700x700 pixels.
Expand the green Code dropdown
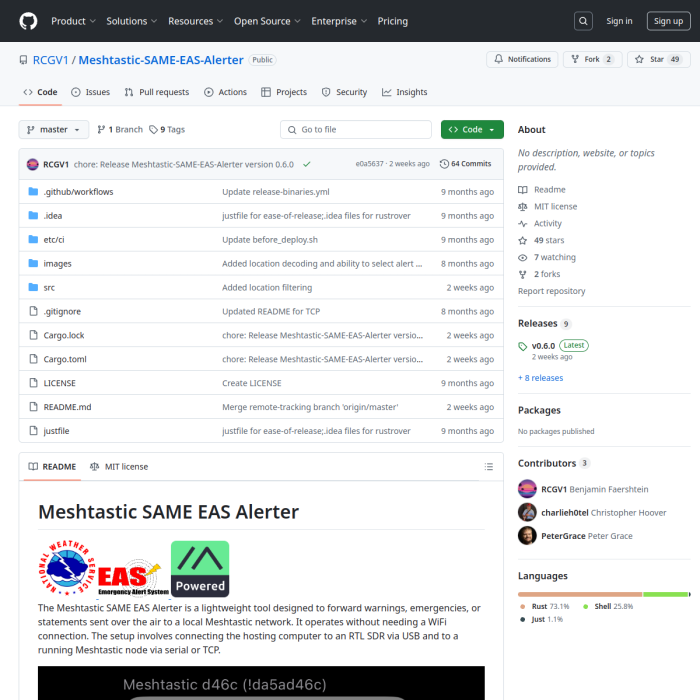pyautogui.click(x=472, y=130)
